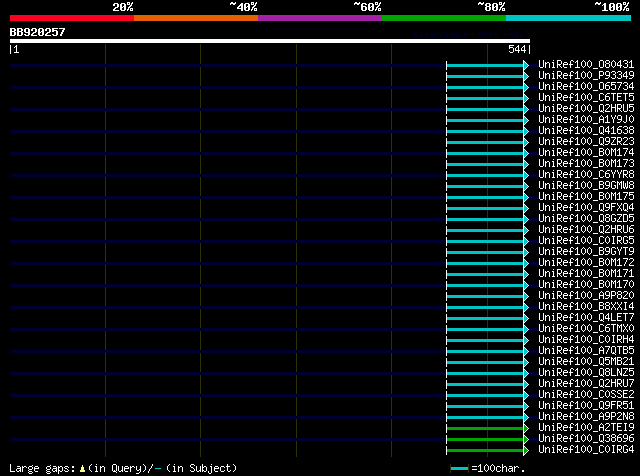Click the cyan alignment bar for UniRef100_A9P2N8
This screenshot has width=640, height=476.
[485, 418]
